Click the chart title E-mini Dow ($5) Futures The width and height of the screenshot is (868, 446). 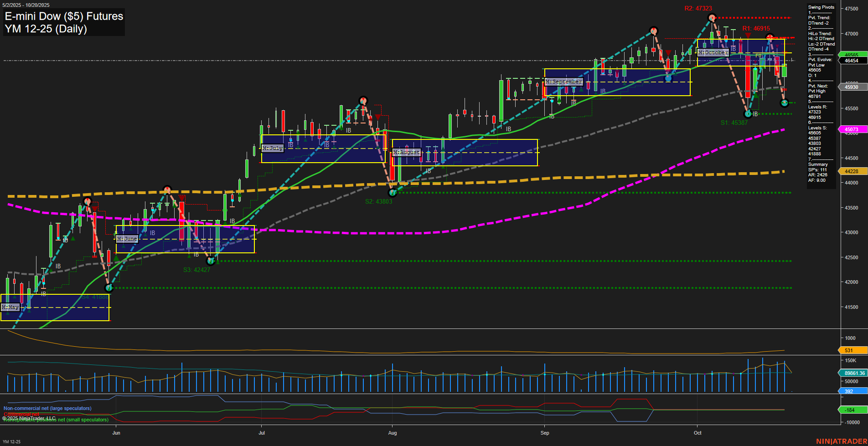pyautogui.click(x=63, y=16)
